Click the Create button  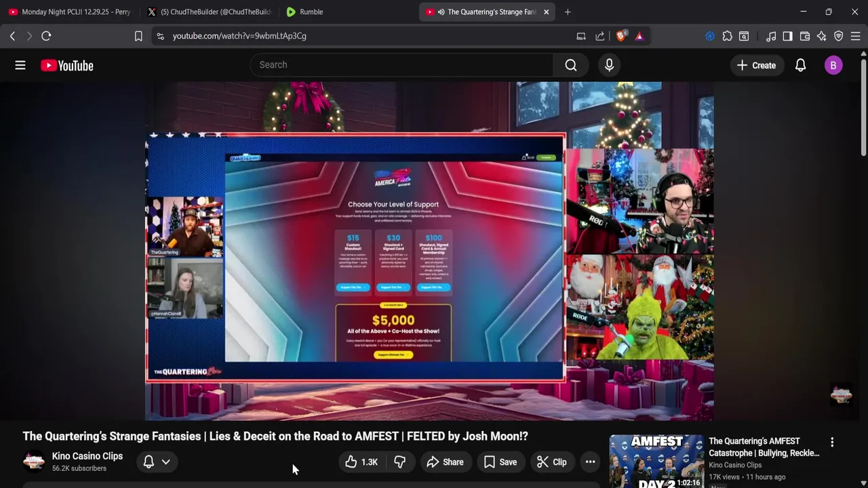[756, 65]
